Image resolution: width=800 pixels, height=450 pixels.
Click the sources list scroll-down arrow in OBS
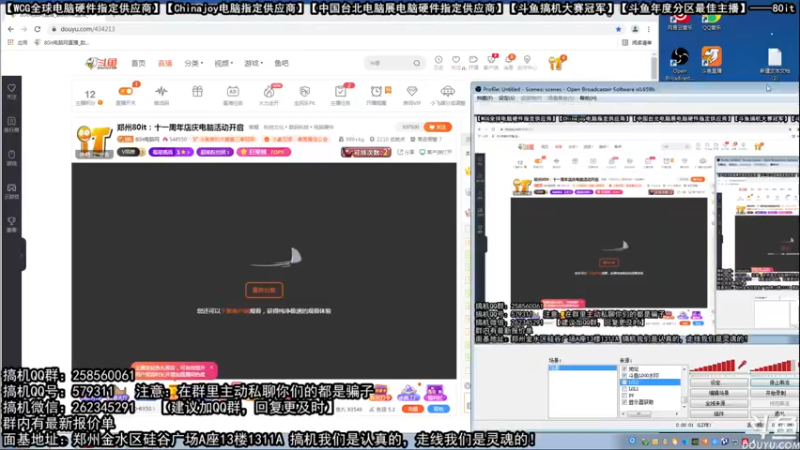click(x=684, y=407)
